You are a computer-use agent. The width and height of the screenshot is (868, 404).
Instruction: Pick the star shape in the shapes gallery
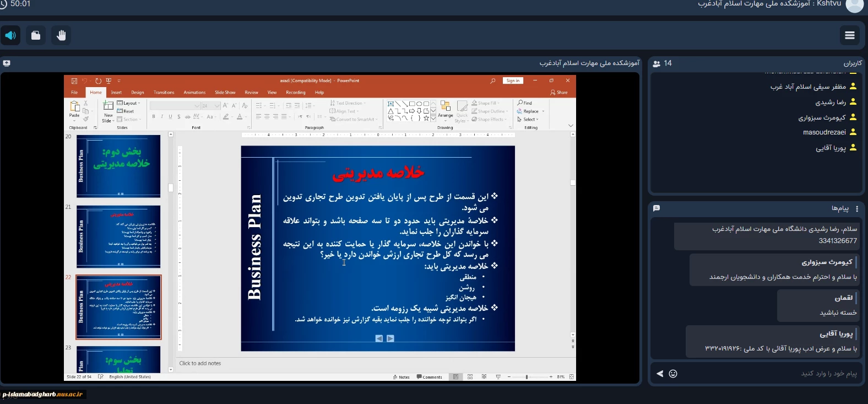[426, 118]
